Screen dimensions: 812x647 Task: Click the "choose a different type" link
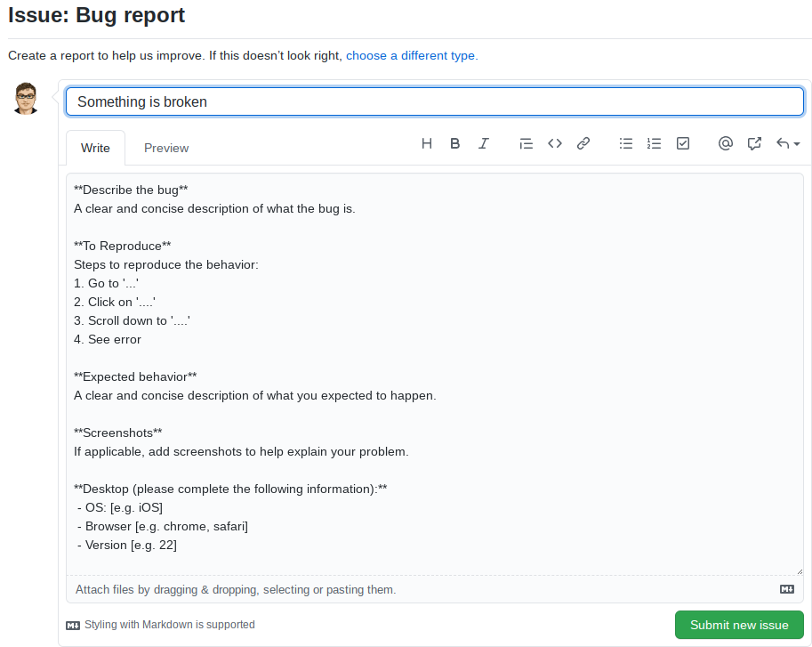[412, 55]
